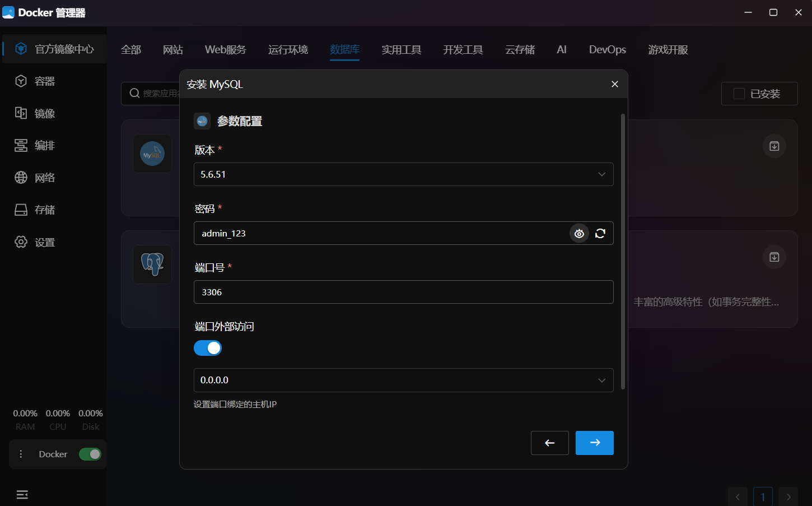Image resolution: width=812 pixels, height=506 pixels.
Task: Go to the next page in pagination
Action: pos(788,496)
